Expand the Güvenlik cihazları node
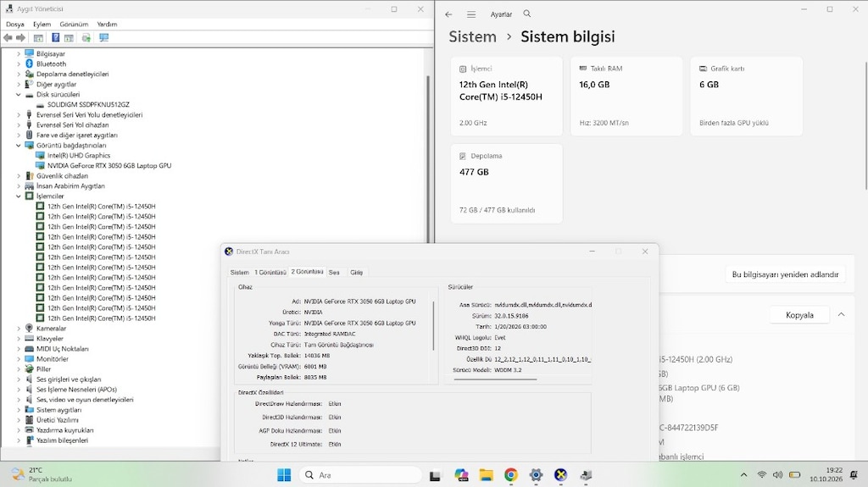The image size is (868, 487). click(x=19, y=176)
